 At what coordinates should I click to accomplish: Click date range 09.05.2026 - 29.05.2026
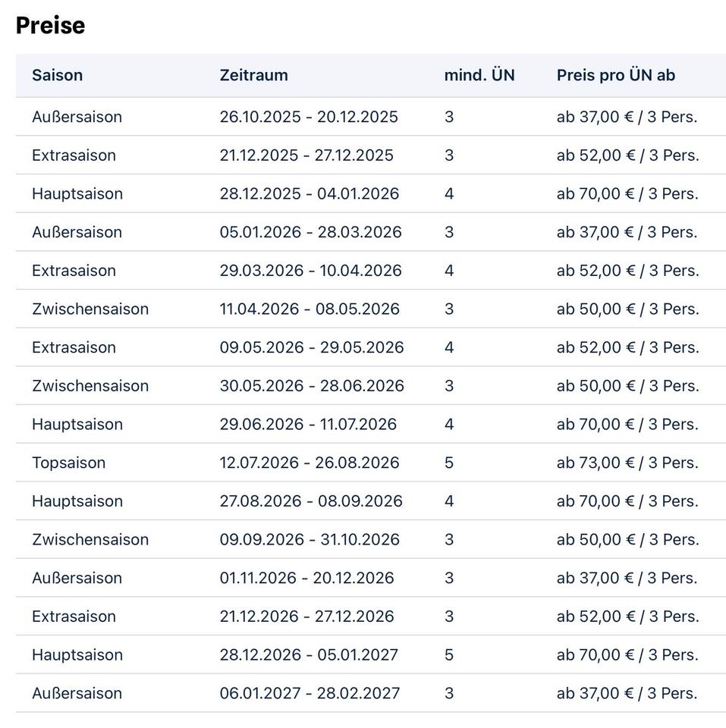312,347
